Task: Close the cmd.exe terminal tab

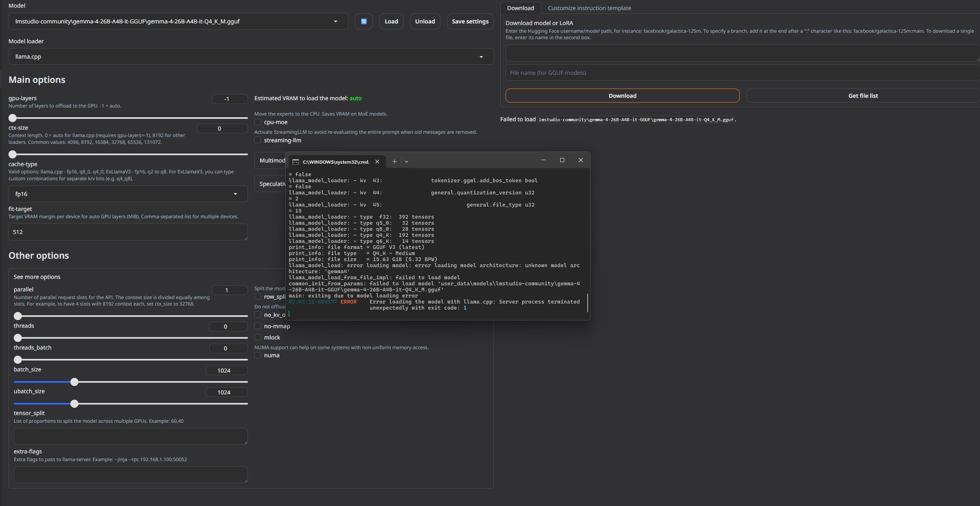Action: click(377, 162)
